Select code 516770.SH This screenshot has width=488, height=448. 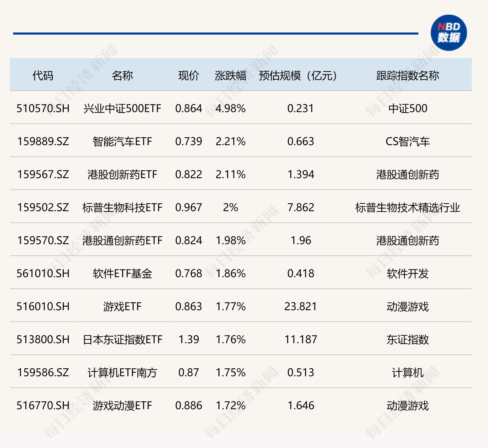(x=43, y=406)
